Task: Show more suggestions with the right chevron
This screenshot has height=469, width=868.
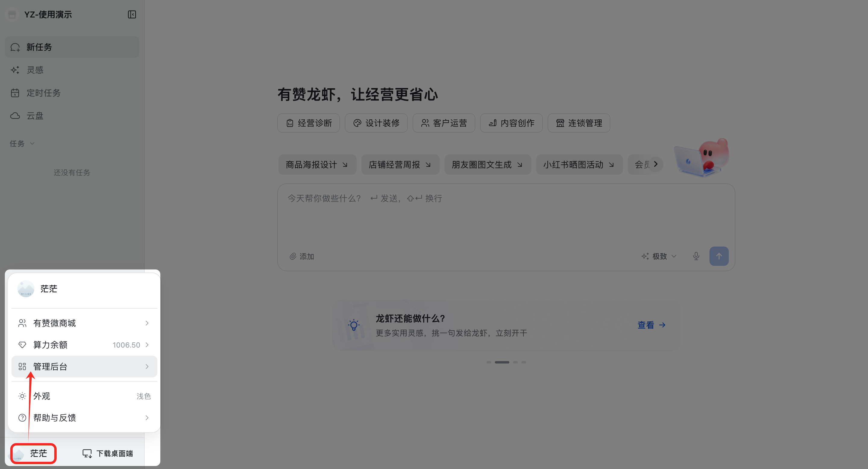Action: click(656, 164)
